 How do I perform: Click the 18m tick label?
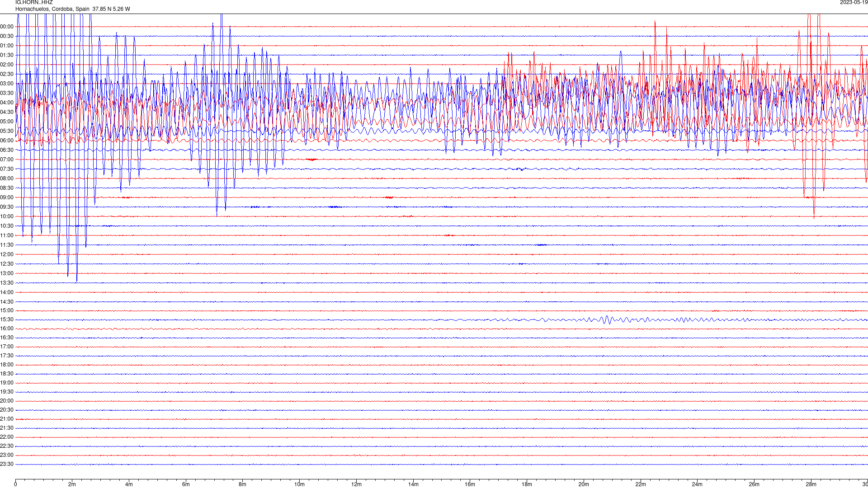tap(527, 484)
